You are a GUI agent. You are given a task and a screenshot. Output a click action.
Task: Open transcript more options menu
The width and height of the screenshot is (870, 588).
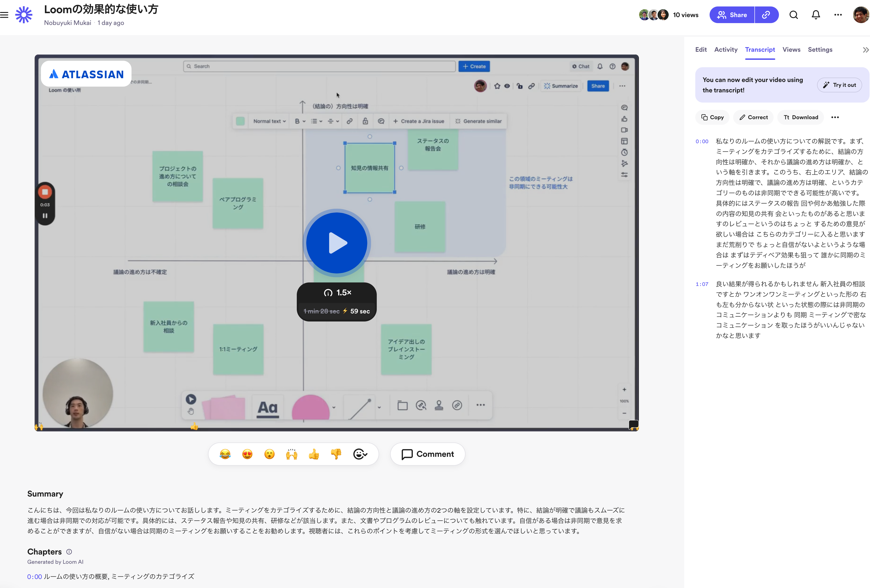pos(835,118)
